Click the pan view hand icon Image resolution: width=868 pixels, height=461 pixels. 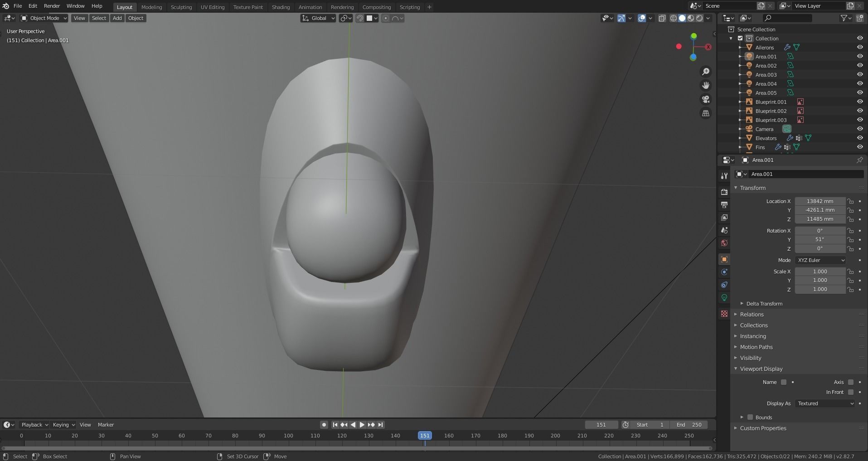click(706, 85)
